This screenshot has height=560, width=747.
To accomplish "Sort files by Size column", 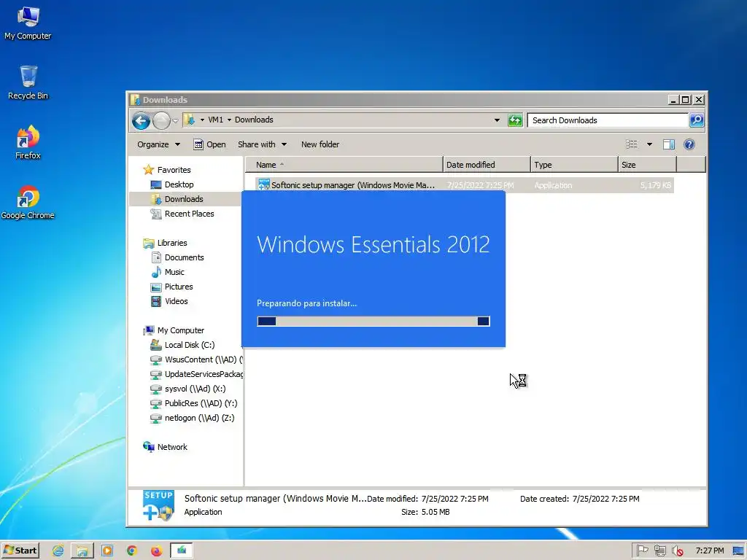I will coord(647,165).
